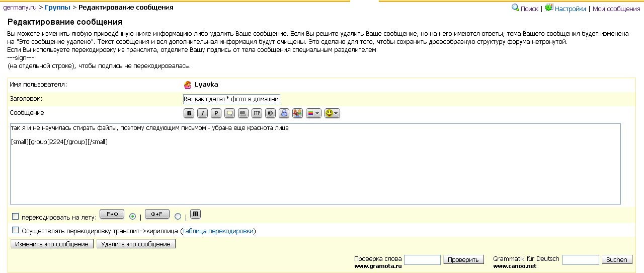Image resolution: width=644 pixels, height=273 pixels.
Task: Insert an FTP link tag
Action: coord(257,113)
